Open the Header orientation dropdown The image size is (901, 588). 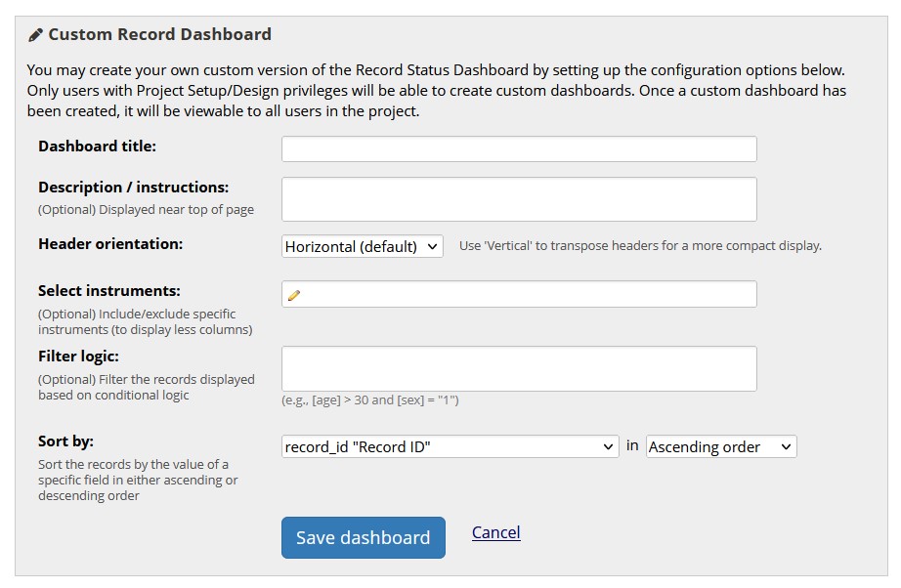pyautogui.click(x=363, y=247)
